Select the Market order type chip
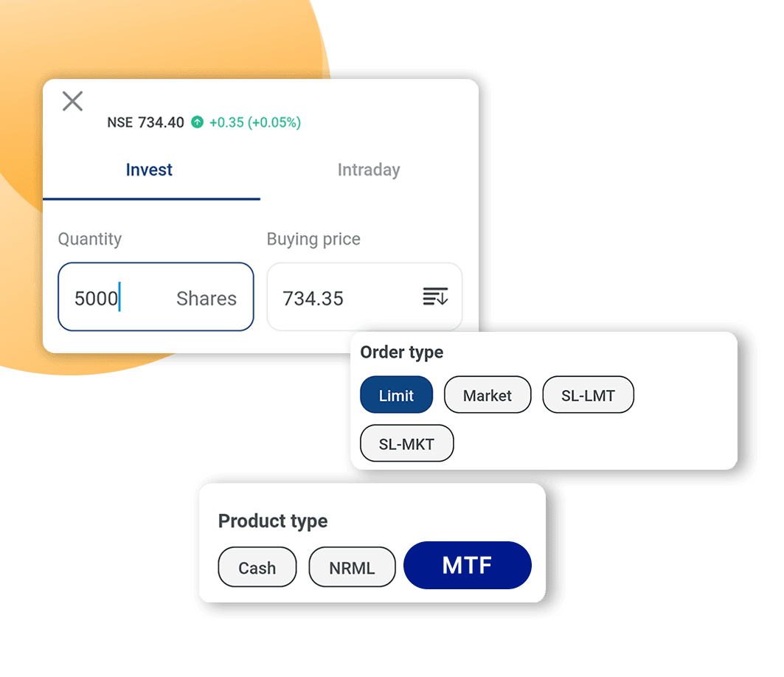 click(x=487, y=395)
